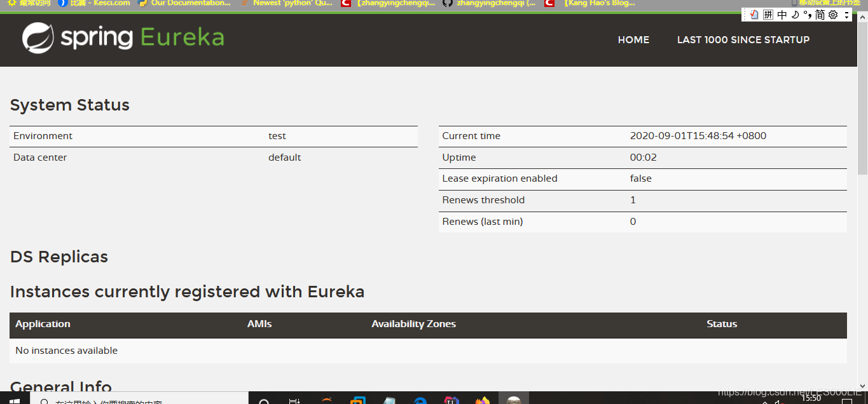
Task: Select the Renews threshold value 1
Action: (633, 200)
